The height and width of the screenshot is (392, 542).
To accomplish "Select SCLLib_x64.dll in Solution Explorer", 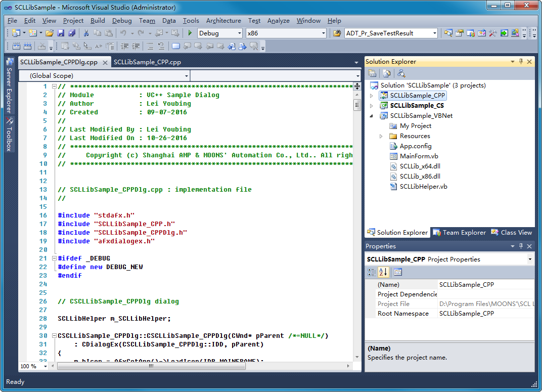I will [420, 166].
